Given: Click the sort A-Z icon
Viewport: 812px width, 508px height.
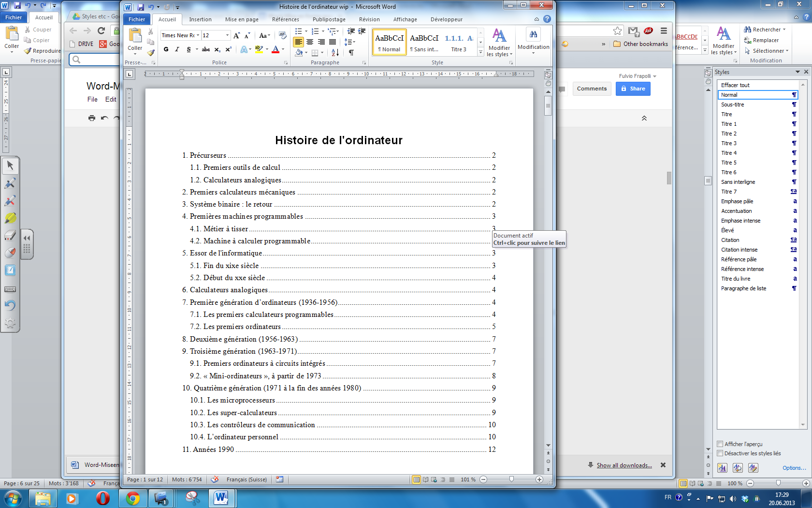Looking at the screenshot, I should [x=335, y=53].
